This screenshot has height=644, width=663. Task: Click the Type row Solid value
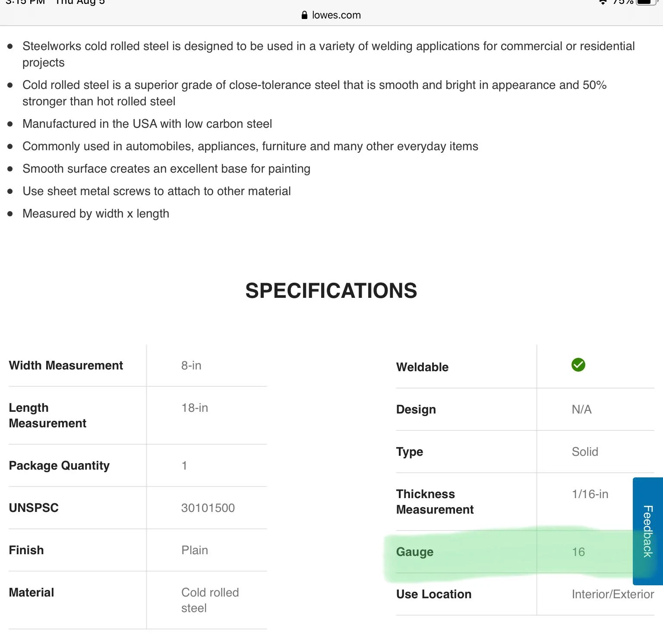(585, 452)
